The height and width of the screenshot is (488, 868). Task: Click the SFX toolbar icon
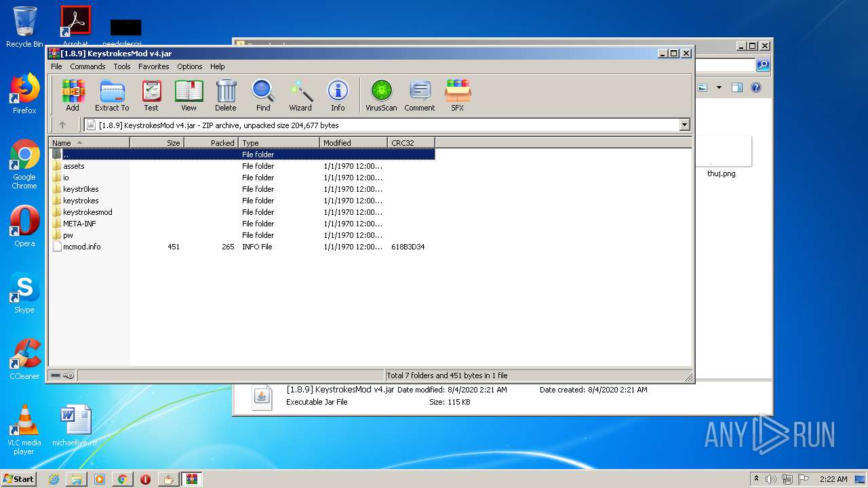tap(458, 96)
